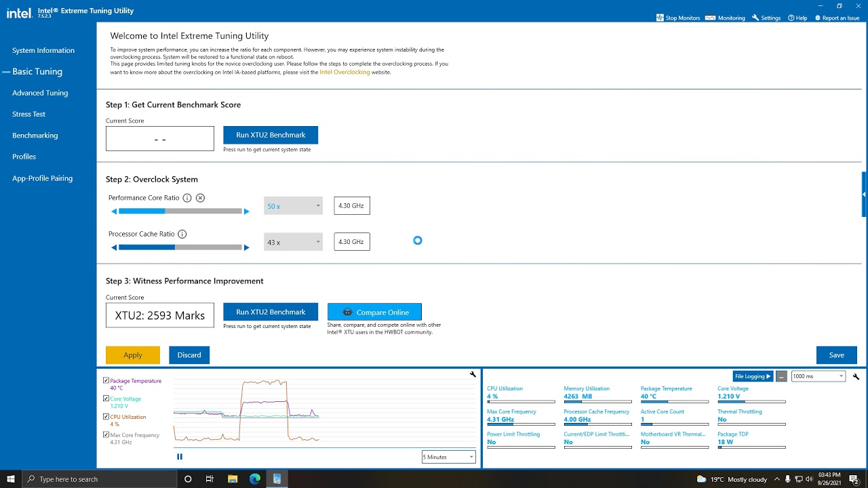Image resolution: width=868 pixels, height=488 pixels.
Task: Click the taskbar clock 03:43 PM
Action: point(829,479)
